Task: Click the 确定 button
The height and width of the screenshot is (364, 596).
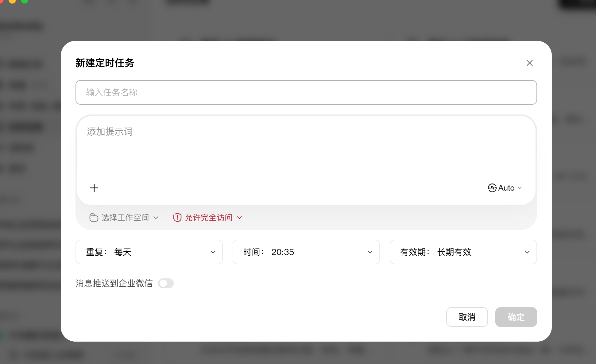Action: coord(516,317)
